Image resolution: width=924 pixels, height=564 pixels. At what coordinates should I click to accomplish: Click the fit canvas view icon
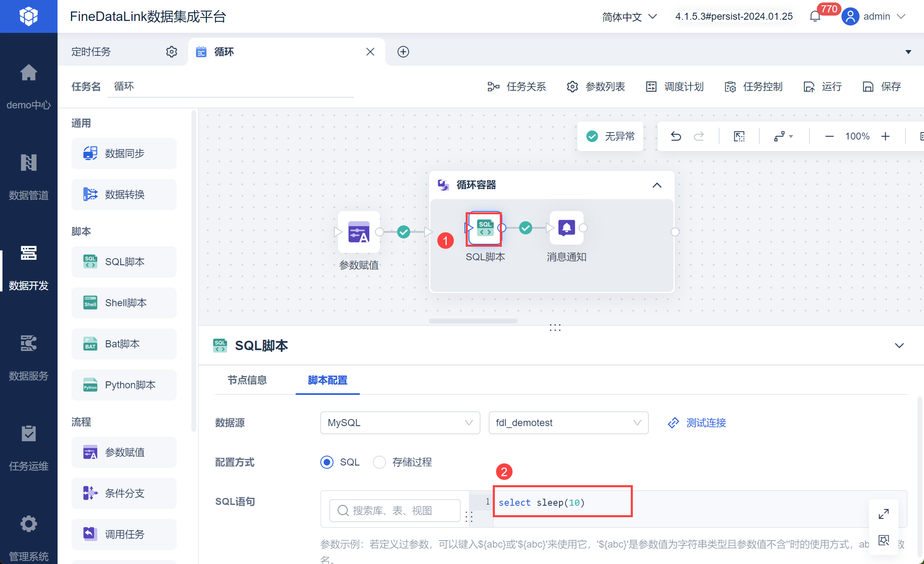click(739, 136)
